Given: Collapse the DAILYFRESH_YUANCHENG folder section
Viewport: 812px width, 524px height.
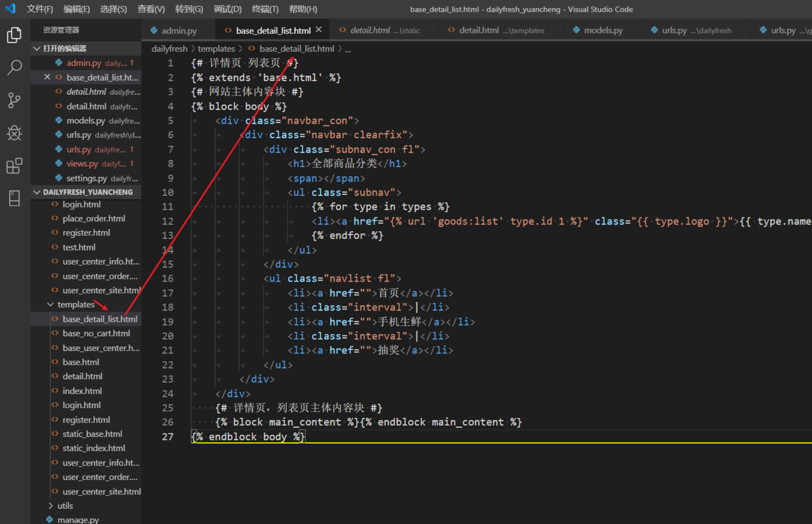Looking at the screenshot, I should point(86,192).
